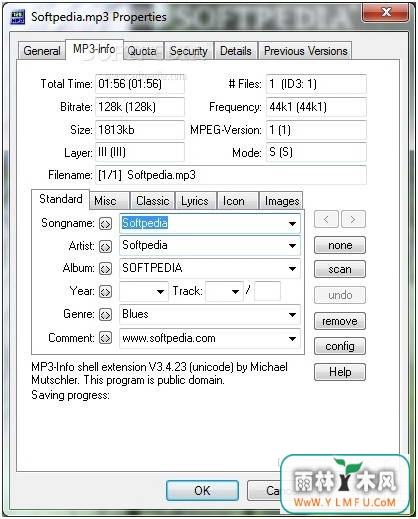Click the MP3-Info shell extension version text
418x519 pixels.
(x=159, y=373)
